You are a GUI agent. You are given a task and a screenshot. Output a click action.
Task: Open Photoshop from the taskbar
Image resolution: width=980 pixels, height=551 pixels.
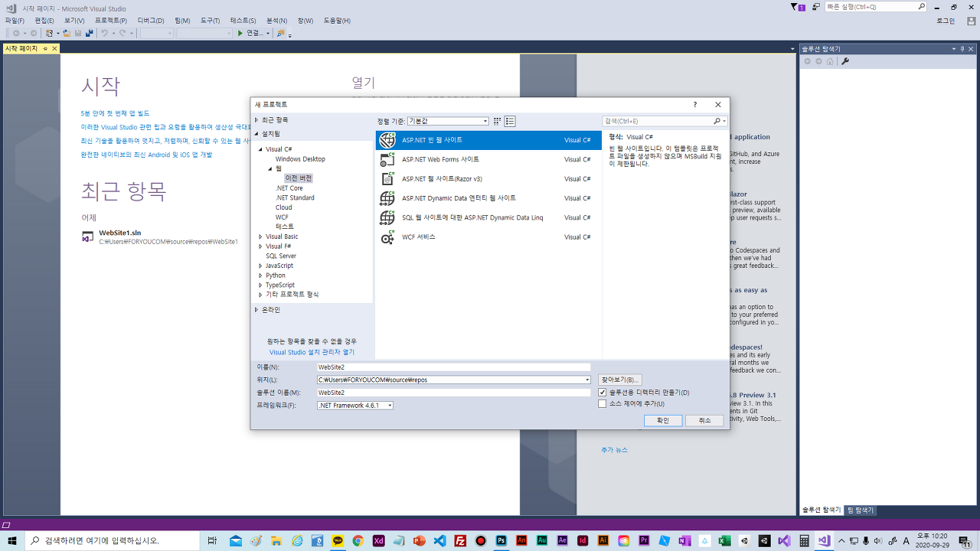501,540
